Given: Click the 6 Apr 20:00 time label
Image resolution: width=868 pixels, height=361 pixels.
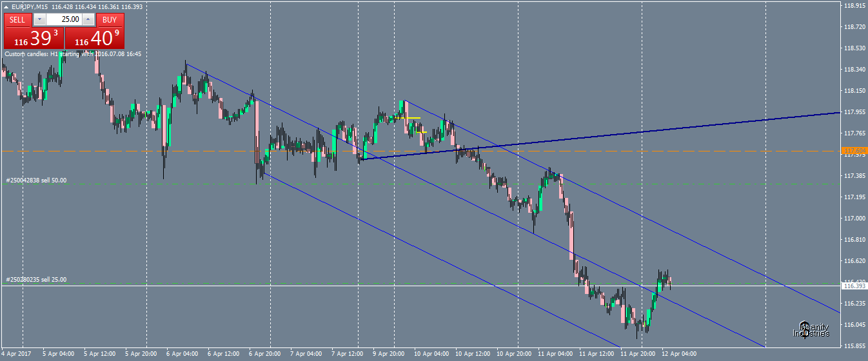Looking at the screenshot, I should [x=264, y=354].
